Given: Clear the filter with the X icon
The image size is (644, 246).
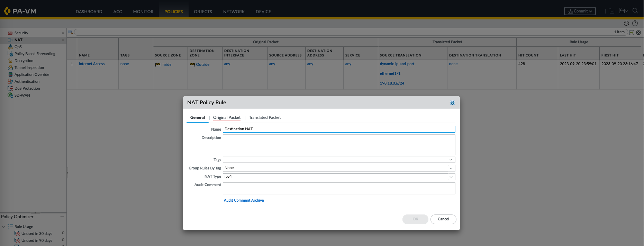Looking at the screenshot, I should 638,33.
